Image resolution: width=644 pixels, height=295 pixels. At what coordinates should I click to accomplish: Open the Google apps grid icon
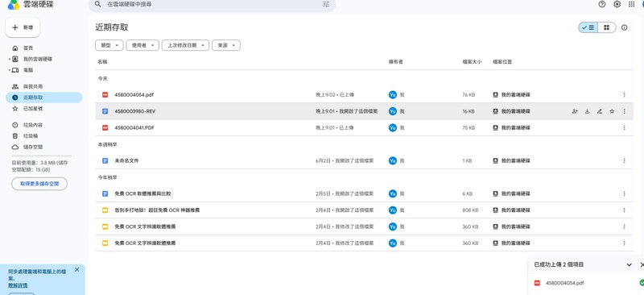(632, 4)
